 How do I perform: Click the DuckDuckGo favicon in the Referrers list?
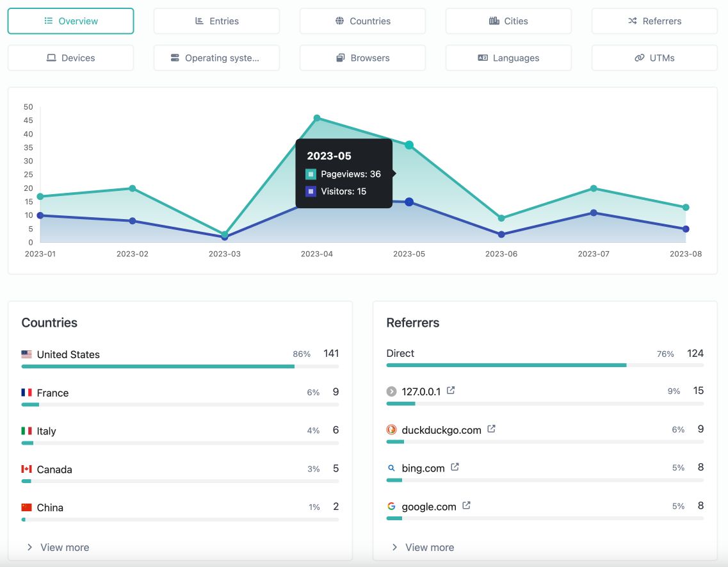[x=391, y=429]
